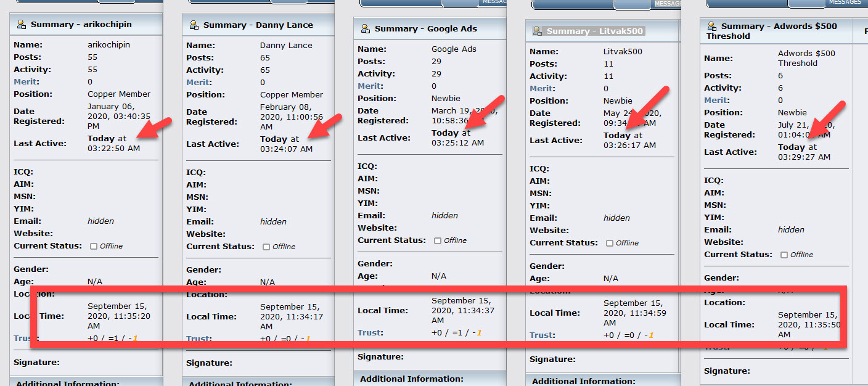Click the name value 'Google Ads'
The width and height of the screenshot is (868, 386).
click(454, 49)
